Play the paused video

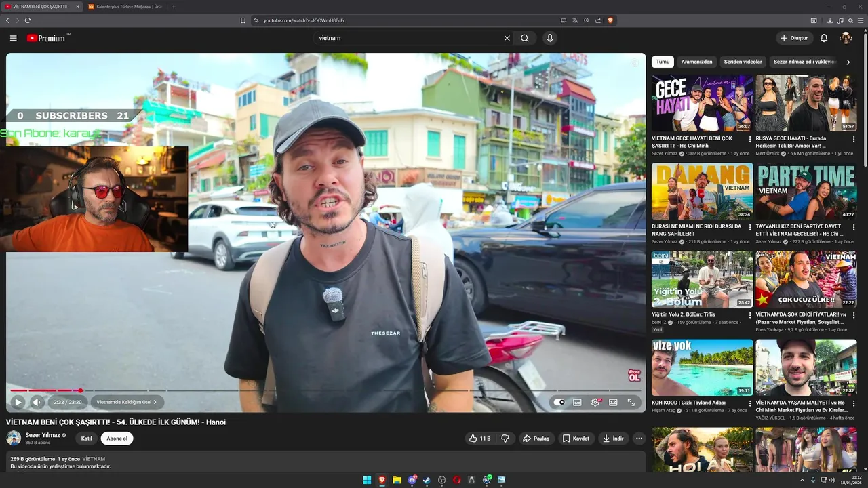pyautogui.click(x=18, y=402)
